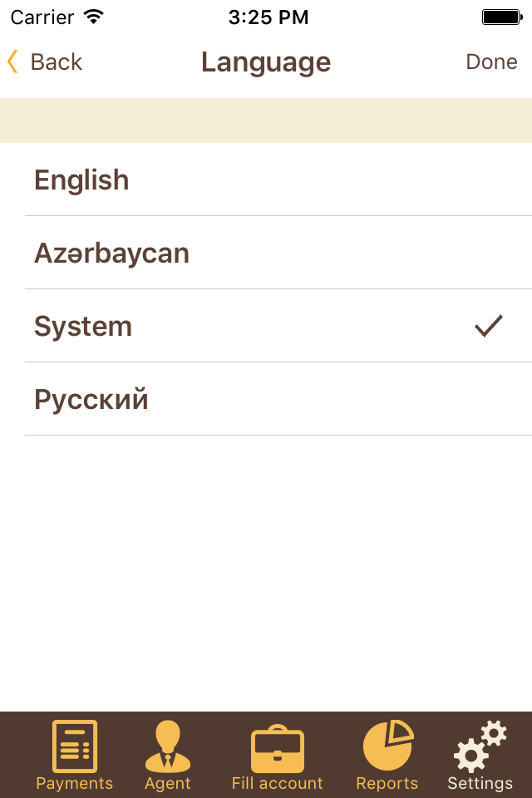Tap the Agent person icon

pos(167,746)
